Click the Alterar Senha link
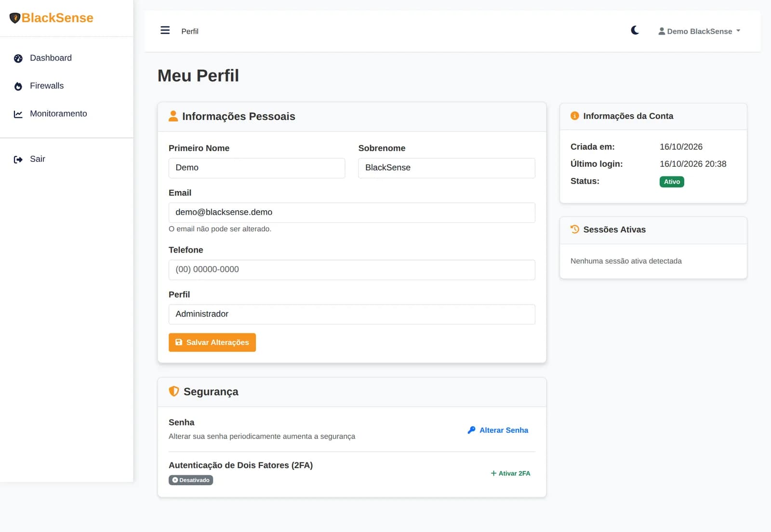This screenshot has width=771, height=532. pyautogui.click(x=498, y=430)
